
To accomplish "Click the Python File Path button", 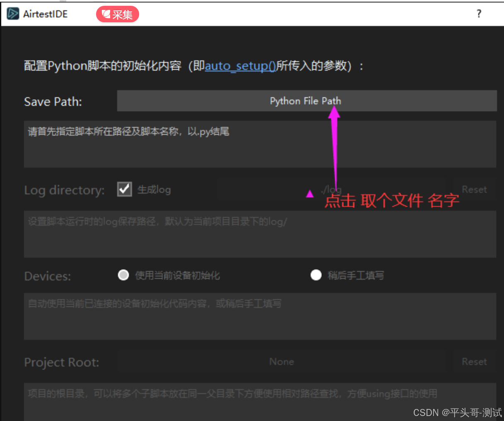I will tap(307, 101).
